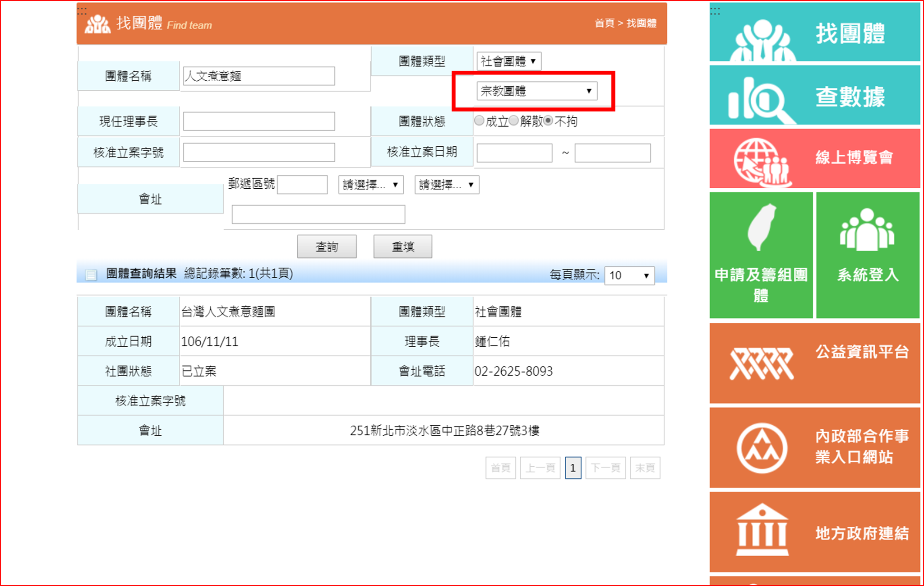Open 申請及籌組團體 sidebar tile
Screen dimensions: 924x586
tap(761, 255)
